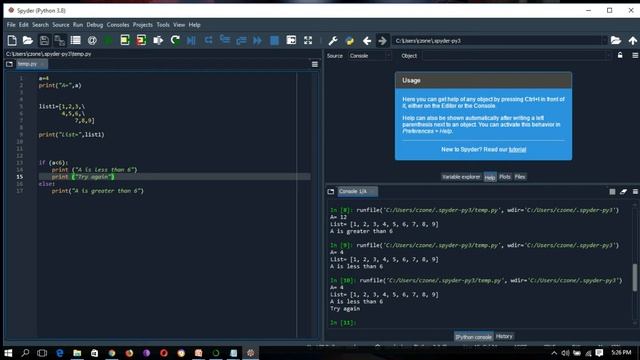The image size is (640, 360).
Task: Switch to the Files tab
Action: point(520,177)
